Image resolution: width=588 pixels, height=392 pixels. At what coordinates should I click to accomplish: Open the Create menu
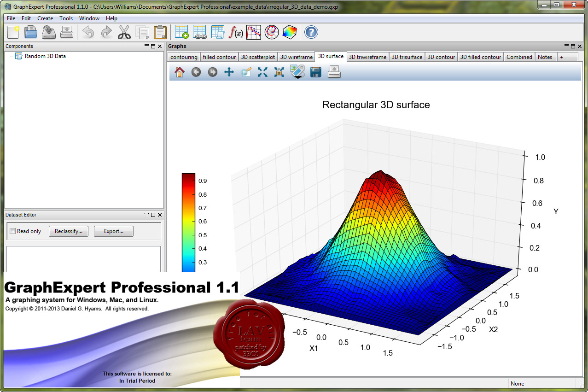pos(45,18)
